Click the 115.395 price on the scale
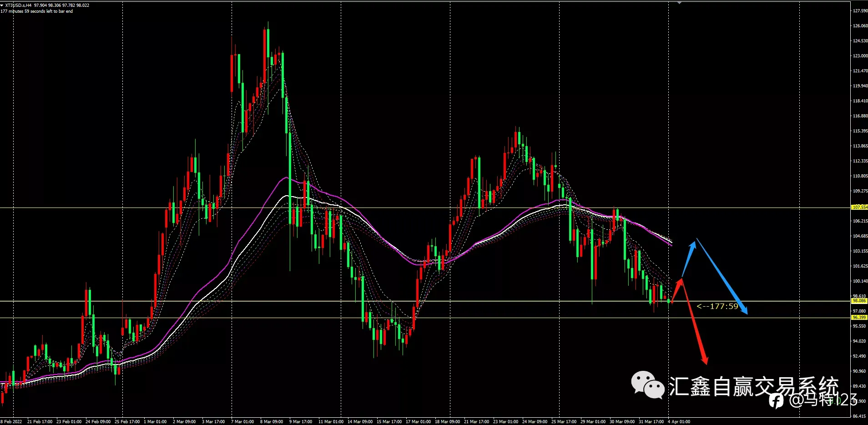Image resolution: width=868 pixels, height=425 pixels. pyautogui.click(x=860, y=131)
